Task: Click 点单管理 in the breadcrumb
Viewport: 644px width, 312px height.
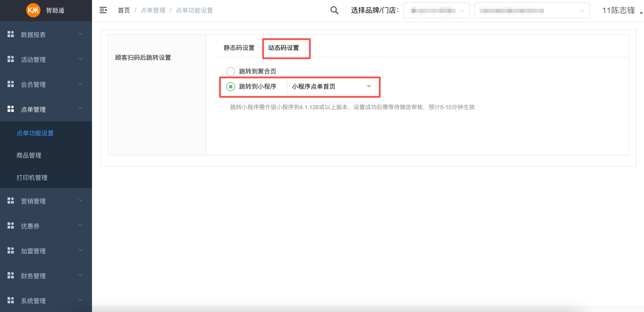Action: pyautogui.click(x=153, y=10)
